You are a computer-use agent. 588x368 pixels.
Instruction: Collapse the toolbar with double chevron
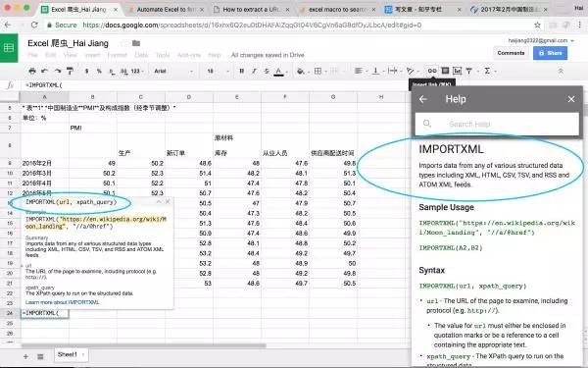(x=561, y=71)
